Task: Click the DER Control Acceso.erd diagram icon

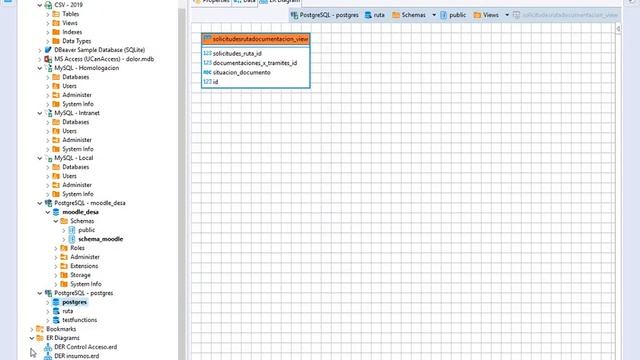Action: point(48,347)
